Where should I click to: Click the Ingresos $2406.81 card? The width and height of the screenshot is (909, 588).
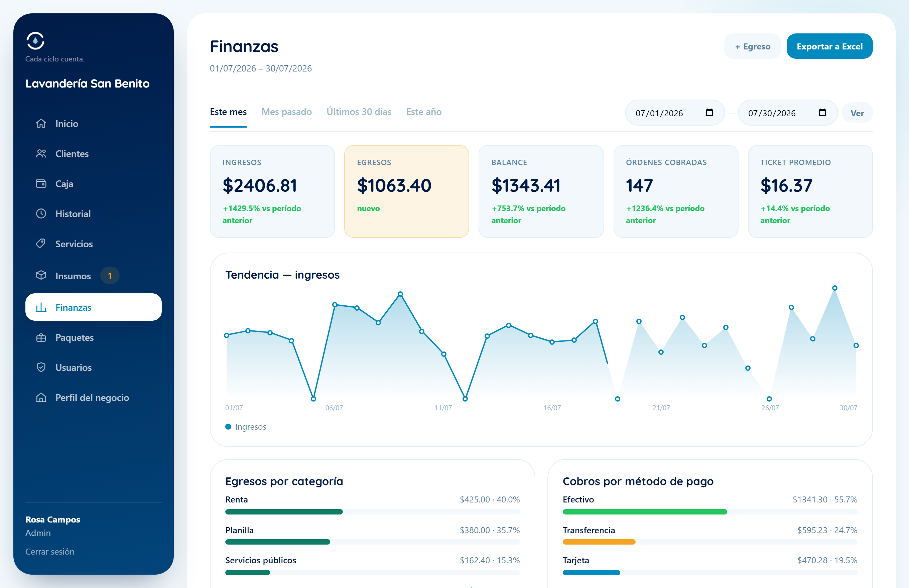pyautogui.click(x=272, y=191)
